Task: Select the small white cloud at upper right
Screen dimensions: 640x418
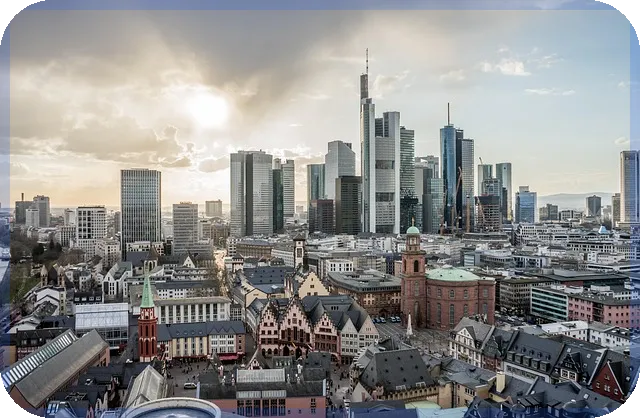Action: tap(506, 67)
